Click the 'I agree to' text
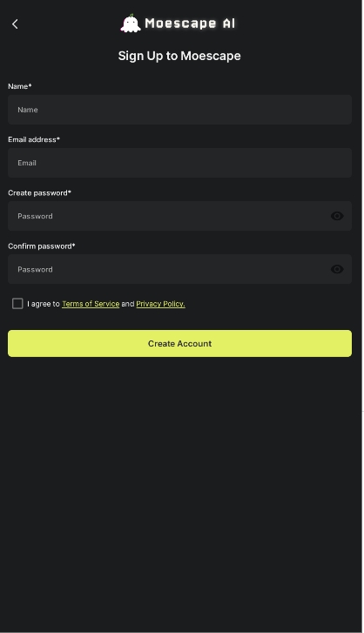Screen dimensions: 364x633 tap(44, 304)
